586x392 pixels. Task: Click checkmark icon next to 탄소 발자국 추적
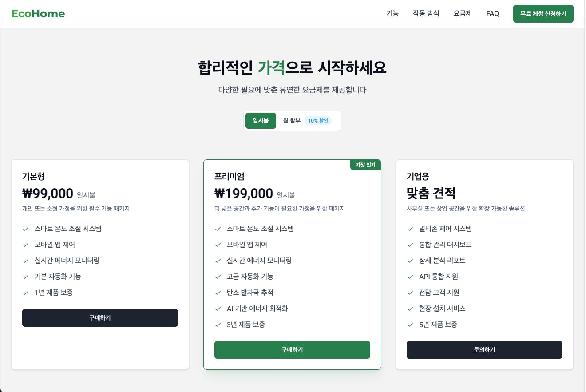[218, 293]
